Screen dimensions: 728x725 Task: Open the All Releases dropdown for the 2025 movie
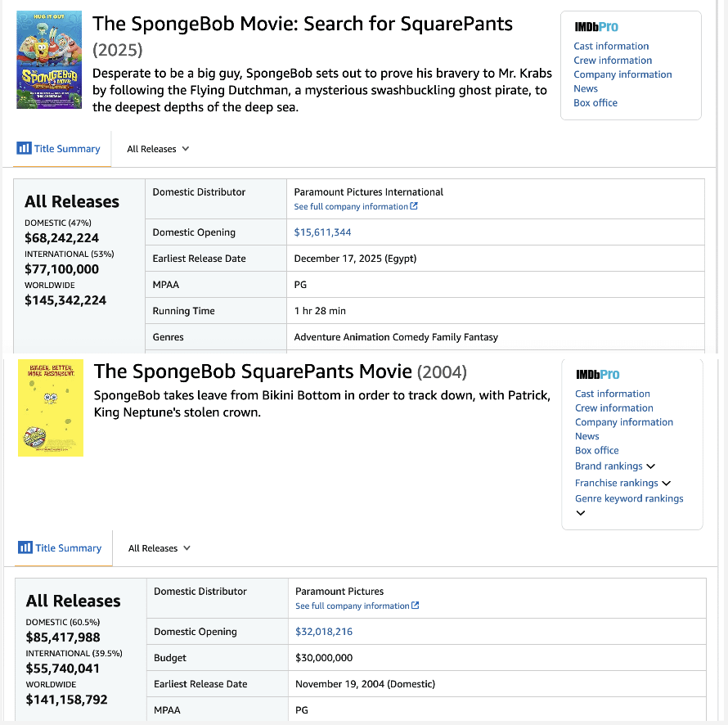(x=158, y=149)
